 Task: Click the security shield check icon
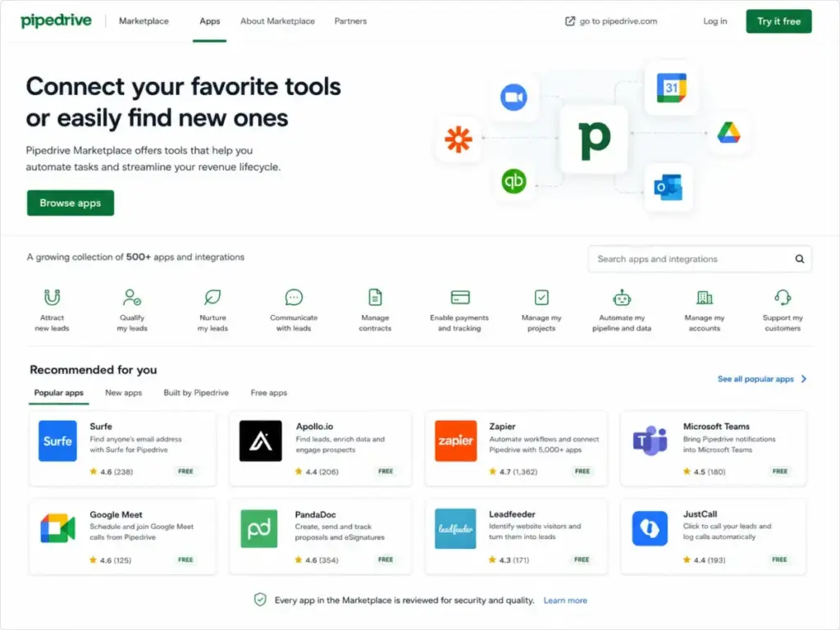click(x=260, y=600)
